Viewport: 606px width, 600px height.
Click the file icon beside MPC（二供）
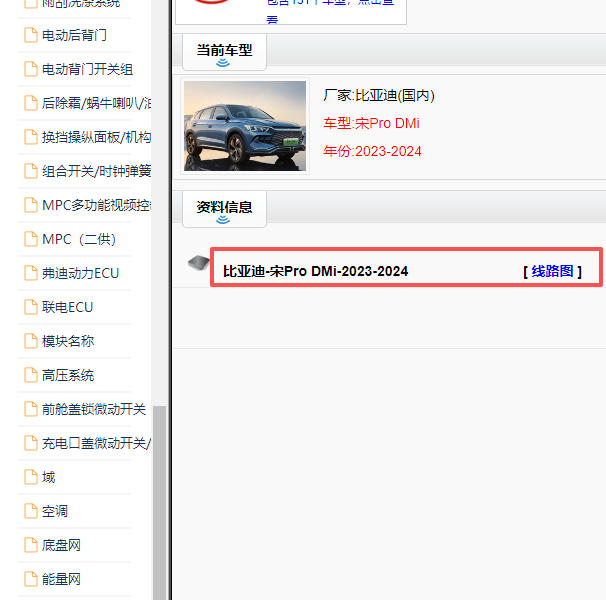pyautogui.click(x=31, y=239)
